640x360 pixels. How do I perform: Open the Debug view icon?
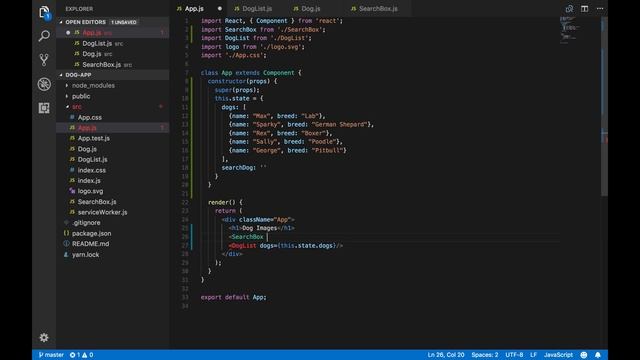tap(44, 84)
